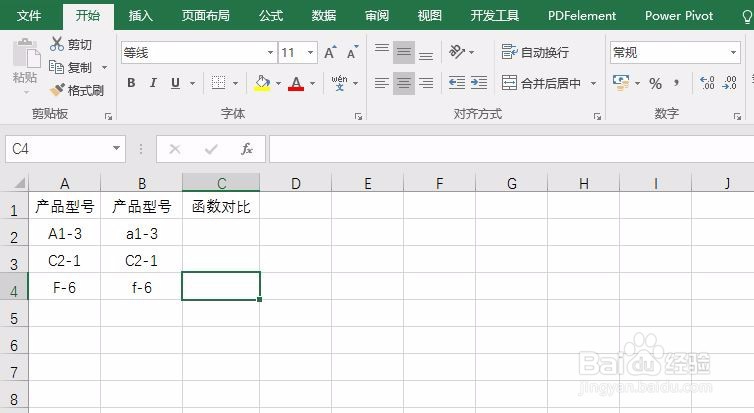
Task: Decrease indent of cell content
Action: 457,83
